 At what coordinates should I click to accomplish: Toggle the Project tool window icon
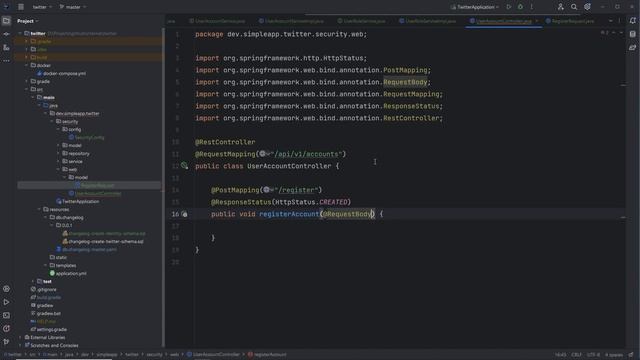6,20
